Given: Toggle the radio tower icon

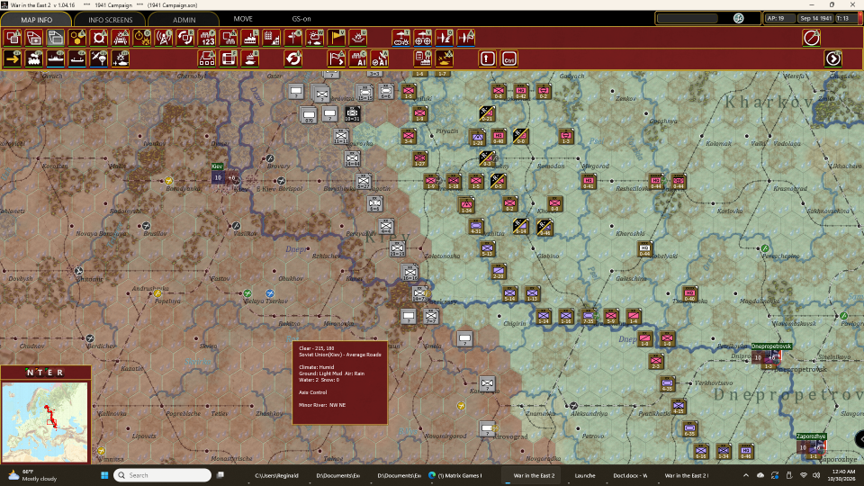Looking at the screenshot, I should point(164,38).
